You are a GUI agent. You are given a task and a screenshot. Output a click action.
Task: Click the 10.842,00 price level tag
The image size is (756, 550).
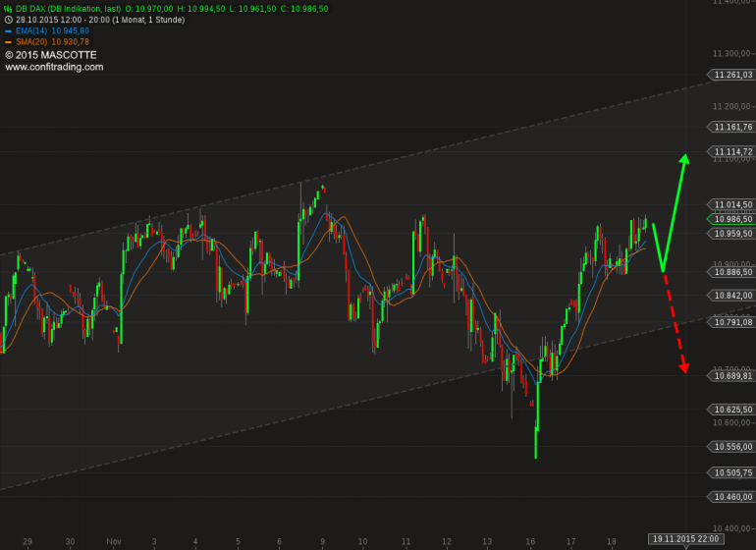coord(729,296)
